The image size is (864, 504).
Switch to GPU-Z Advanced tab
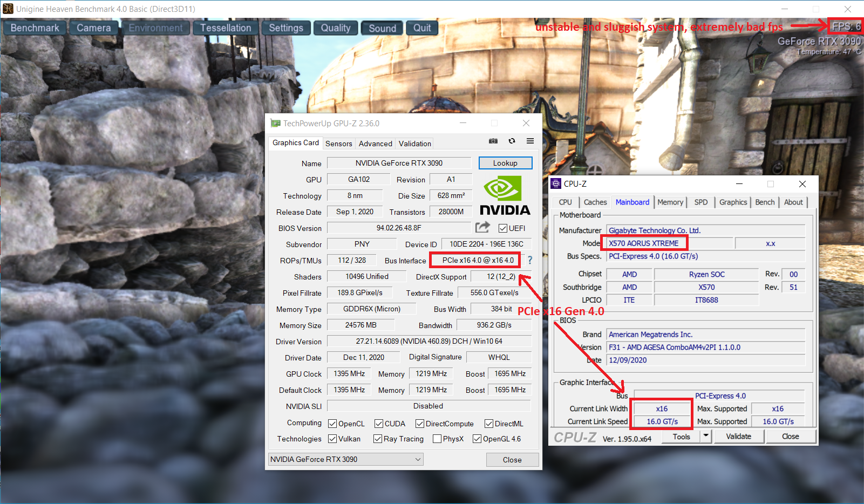376,144
